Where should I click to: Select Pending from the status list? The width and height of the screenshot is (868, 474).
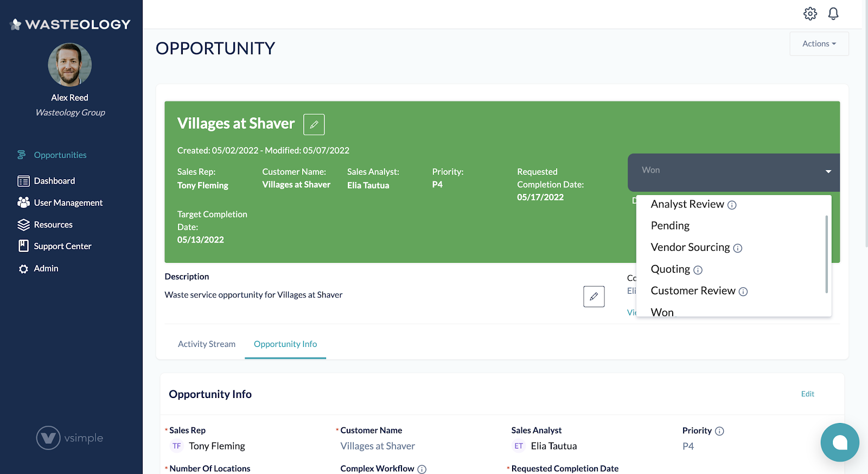(670, 226)
